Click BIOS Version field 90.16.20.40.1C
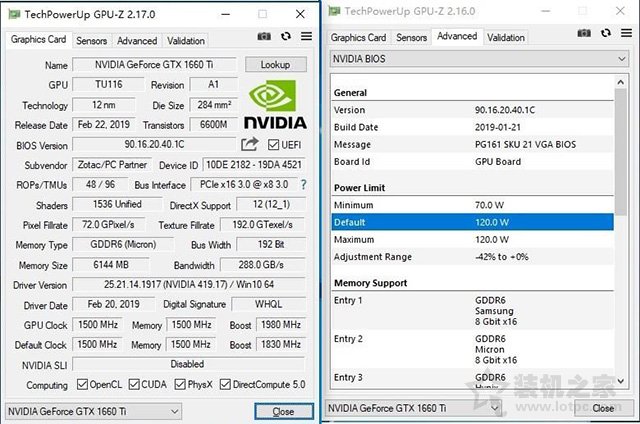 154,144
